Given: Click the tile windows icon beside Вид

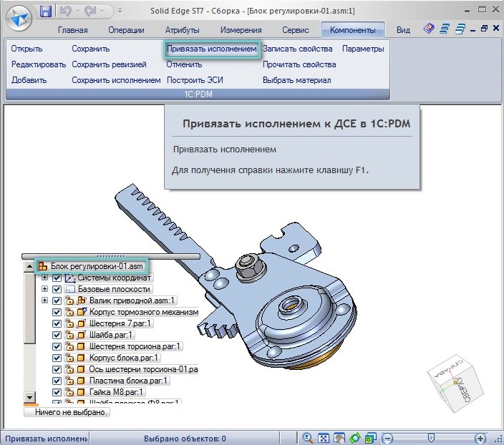Looking at the screenshot, I should [x=460, y=29].
